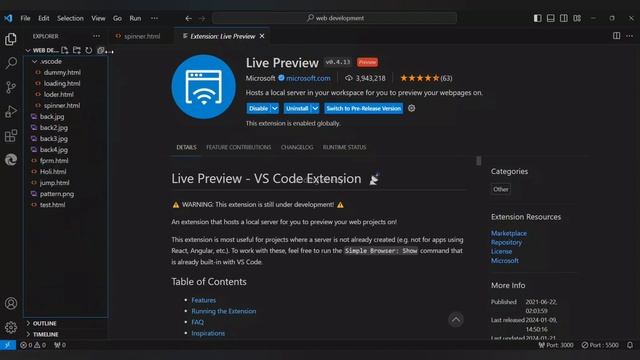Toggle the secondary side bar layout icon

point(564,18)
